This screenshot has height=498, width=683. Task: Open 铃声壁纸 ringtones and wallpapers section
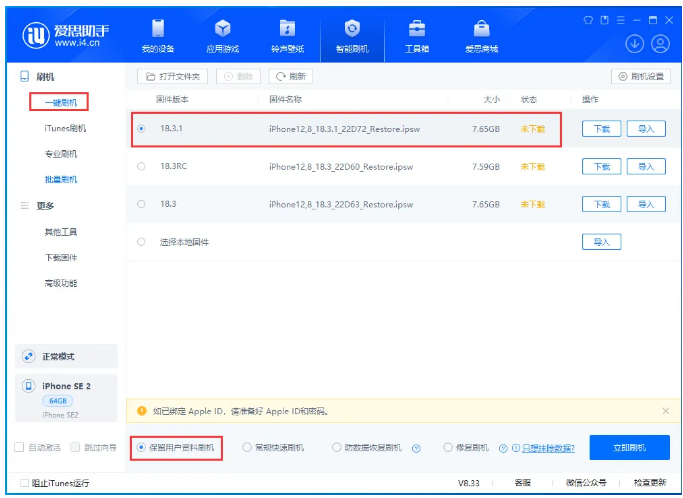point(287,35)
